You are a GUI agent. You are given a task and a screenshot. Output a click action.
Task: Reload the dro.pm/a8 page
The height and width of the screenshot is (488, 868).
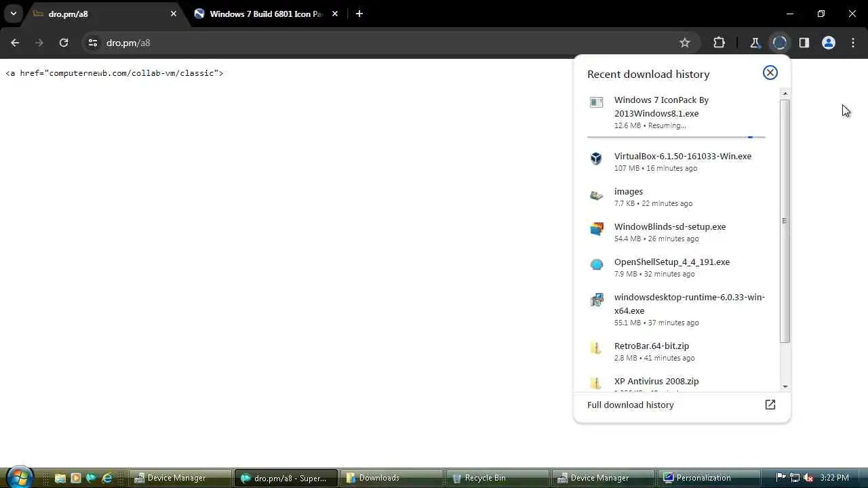pos(64,43)
